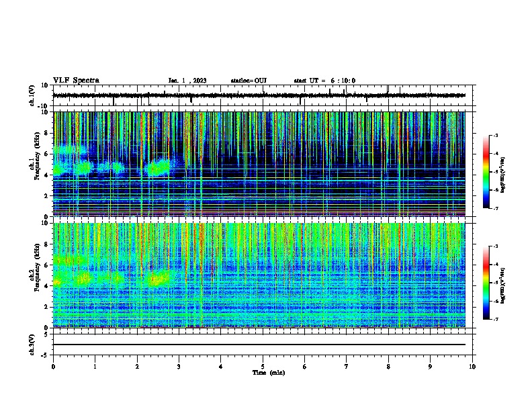
Task: Click the "-3" label on ch.1 color bar
Action: point(495,135)
